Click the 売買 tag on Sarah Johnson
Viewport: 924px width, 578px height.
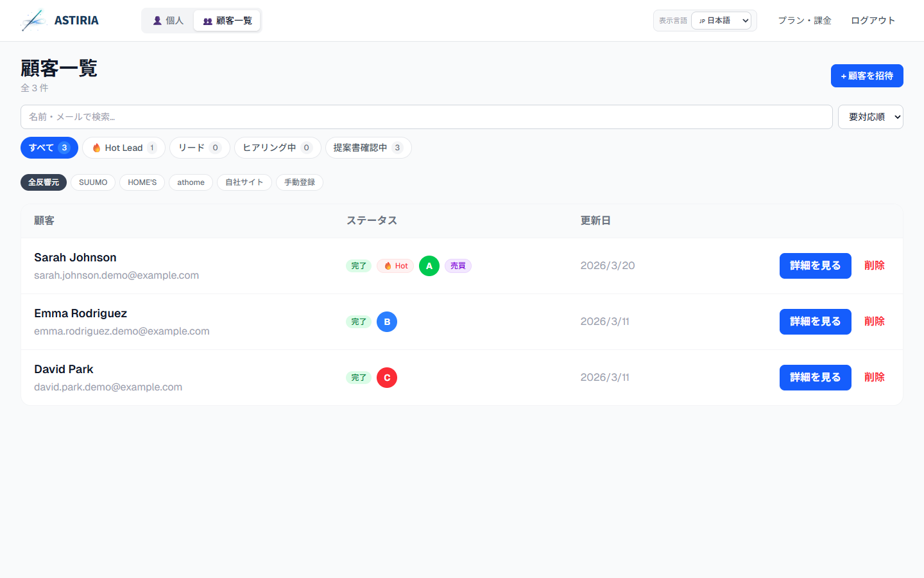458,266
